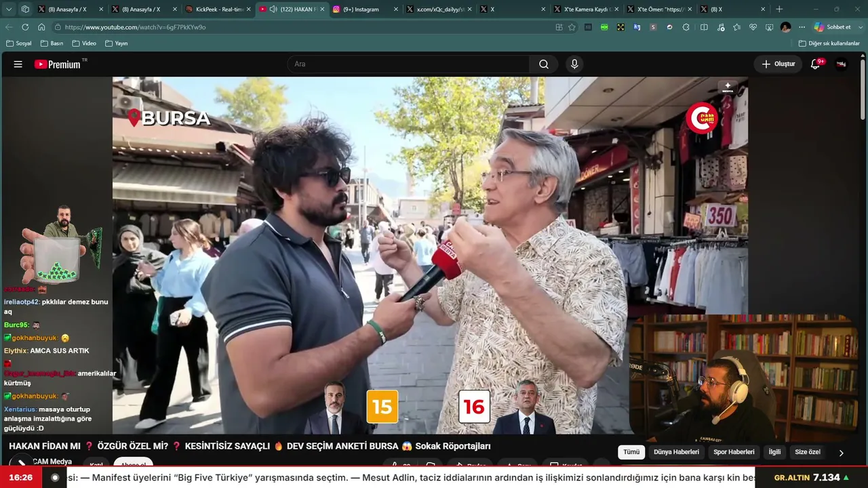Open the Basın bookmarks folder
The image size is (868, 488).
[52, 43]
